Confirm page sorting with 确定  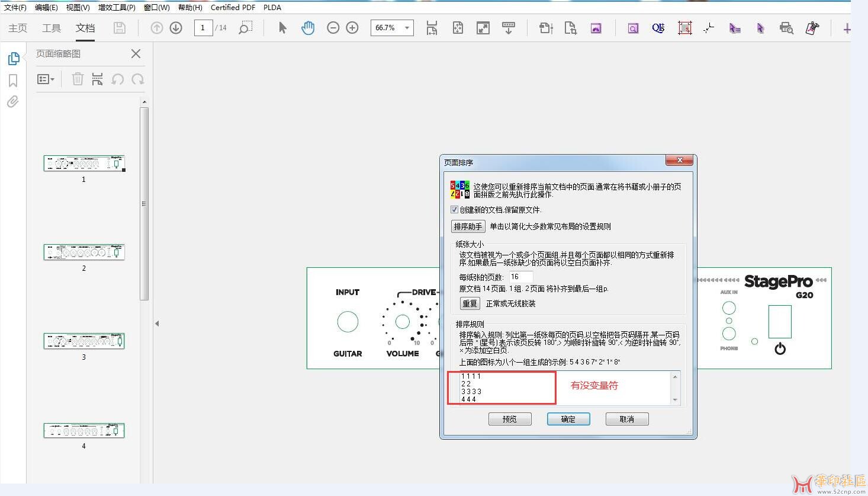click(x=568, y=419)
